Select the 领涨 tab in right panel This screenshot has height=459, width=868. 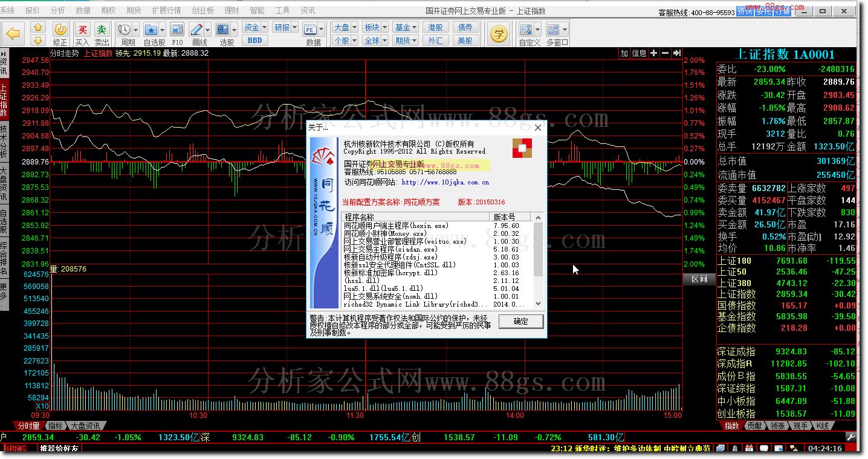coord(777,426)
